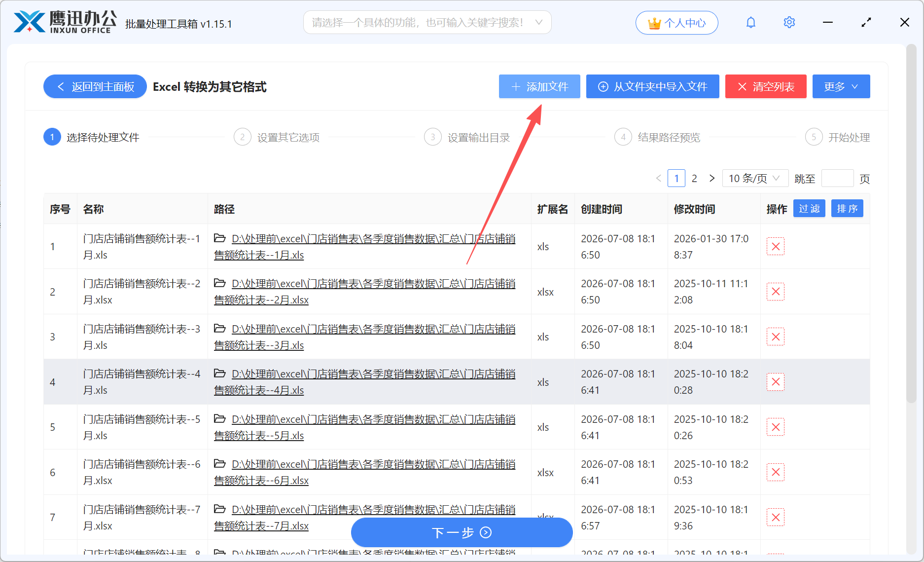Open folder icon for 3月.xls path
This screenshot has height=562, width=924.
click(220, 329)
